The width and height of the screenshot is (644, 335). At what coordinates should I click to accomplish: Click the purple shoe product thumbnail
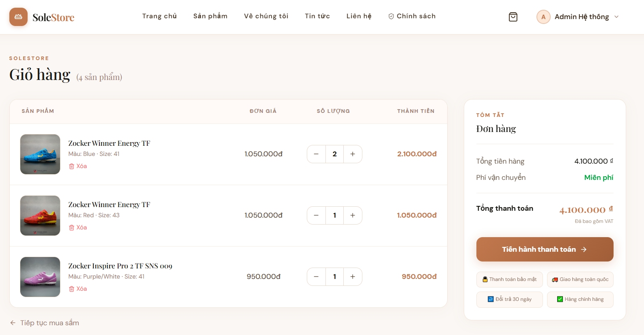pos(40,277)
